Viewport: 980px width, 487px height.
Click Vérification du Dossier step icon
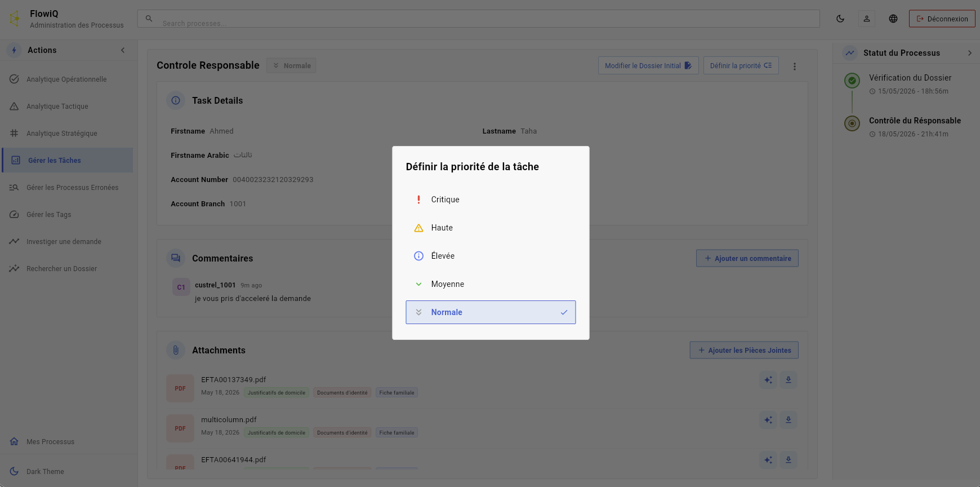[852, 81]
